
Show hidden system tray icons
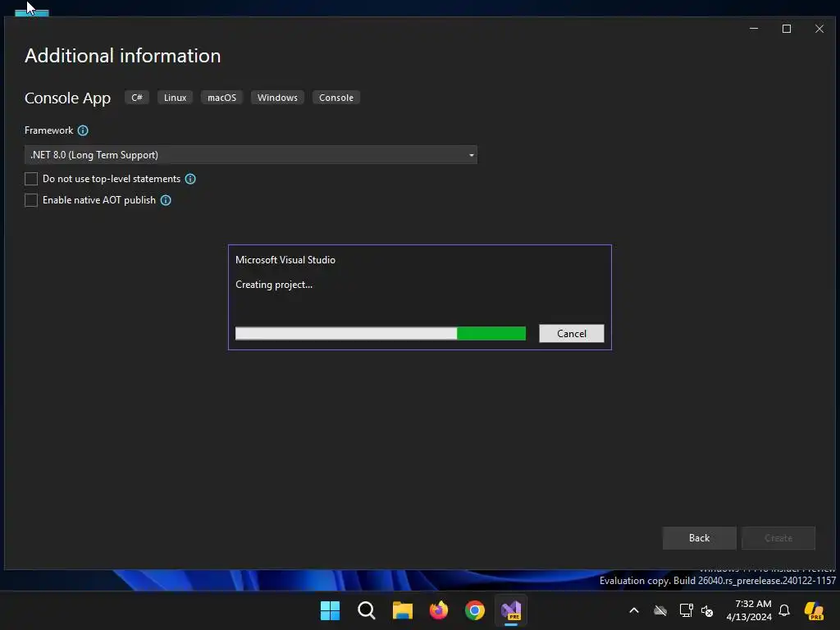pyautogui.click(x=634, y=610)
